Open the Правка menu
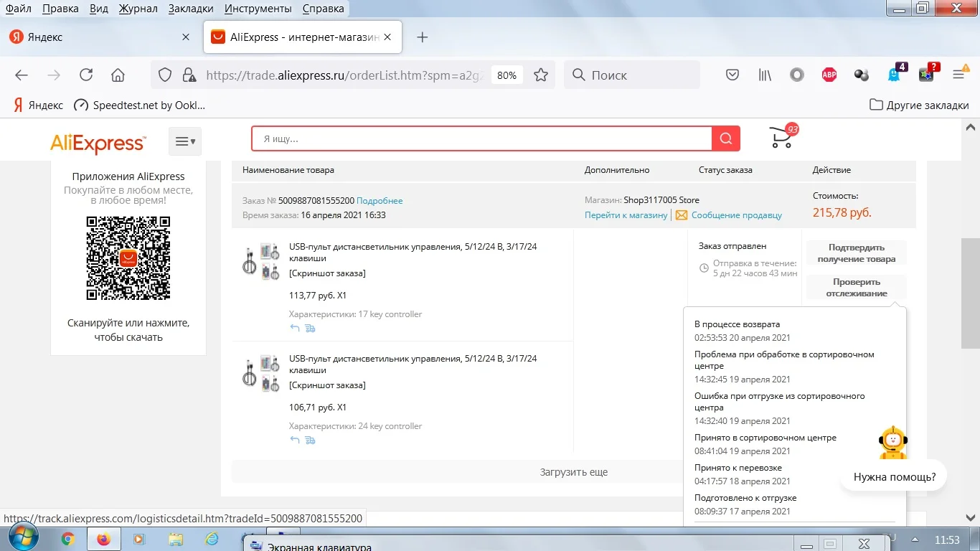980x551 pixels. (60, 9)
